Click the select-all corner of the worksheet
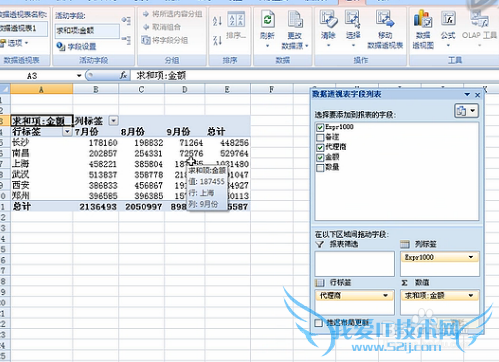499x362 pixels. (x=5, y=89)
